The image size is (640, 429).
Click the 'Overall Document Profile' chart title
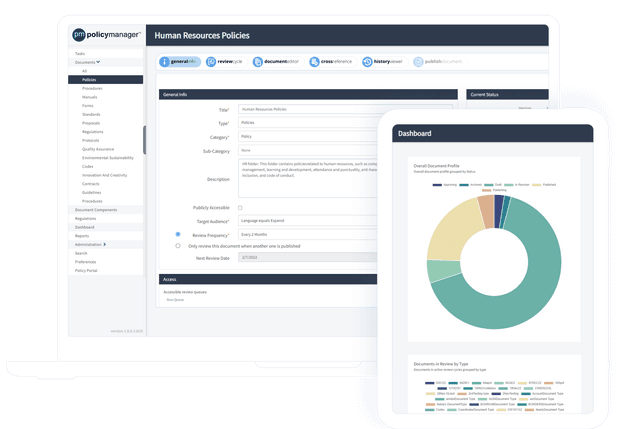(436, 166)
